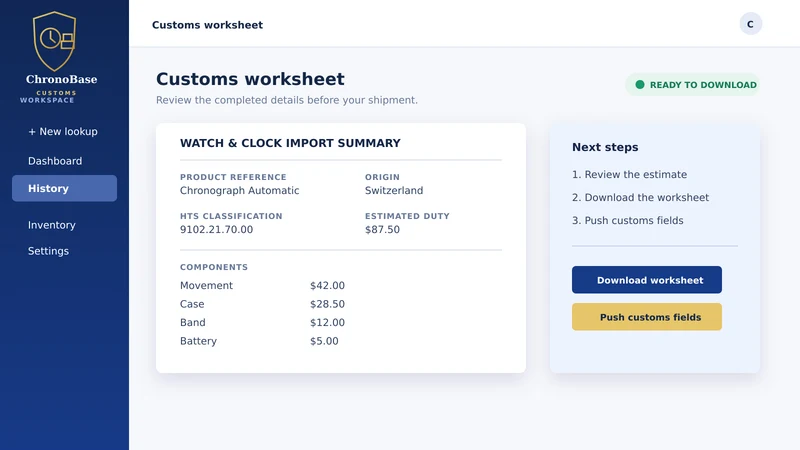Click the CUSTOMS WORKSPACE tagline
This screenshot has width=800, height=450.
click(x=48, y=96)
